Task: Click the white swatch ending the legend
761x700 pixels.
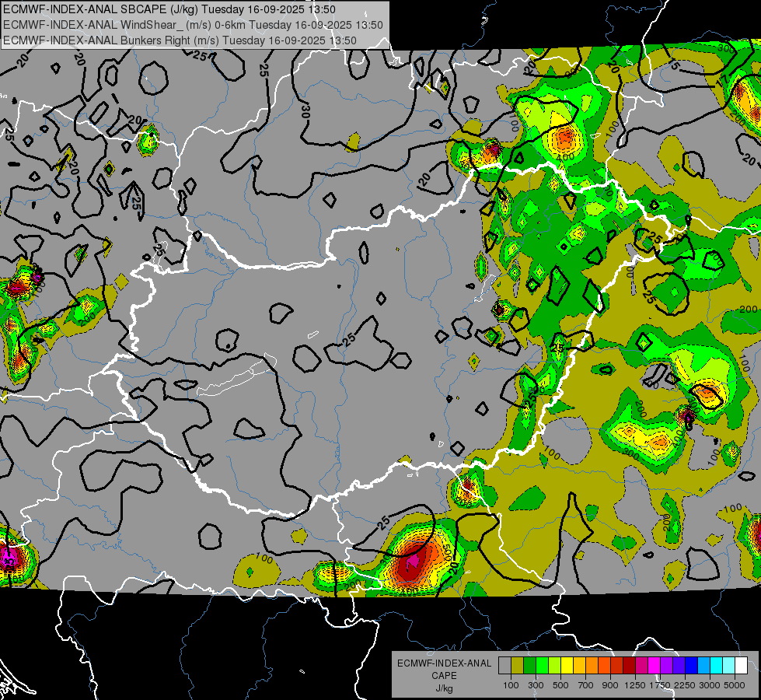Action: pos(741,665)
